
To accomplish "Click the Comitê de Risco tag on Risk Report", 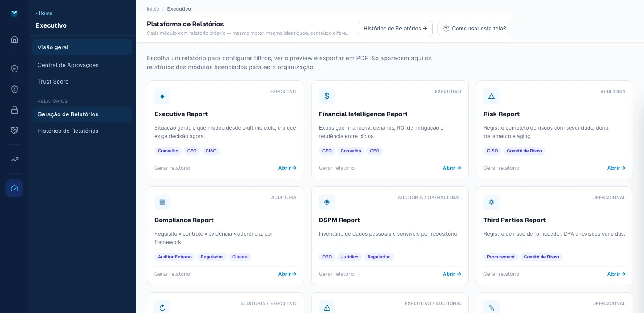I will click(x=524, y=151).
